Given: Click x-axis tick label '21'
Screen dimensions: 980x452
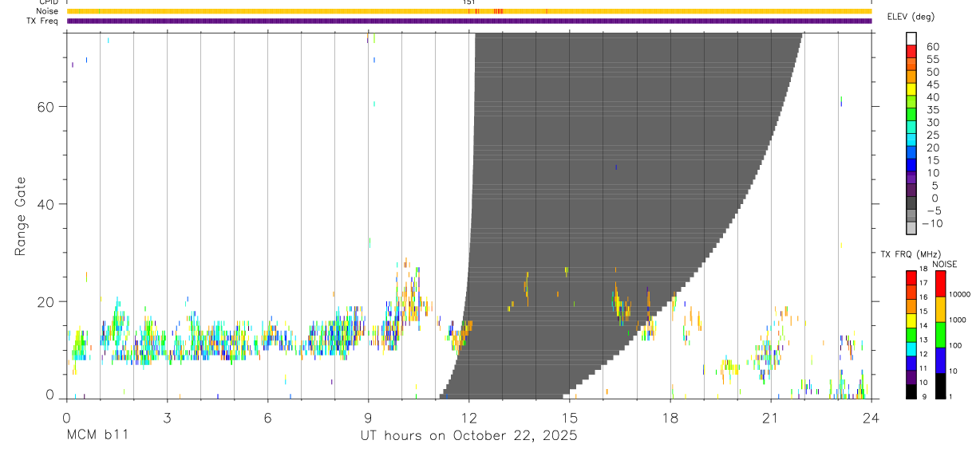Looking at the screenshot, I should [x=770, y=418].
